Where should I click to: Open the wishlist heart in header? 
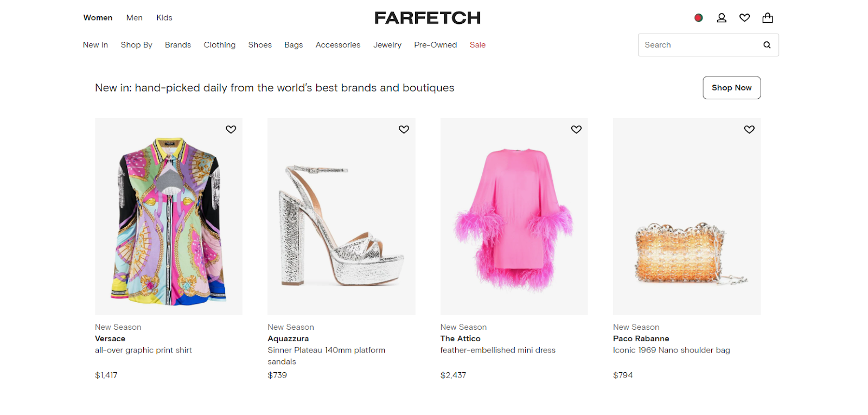click(744, 18)
